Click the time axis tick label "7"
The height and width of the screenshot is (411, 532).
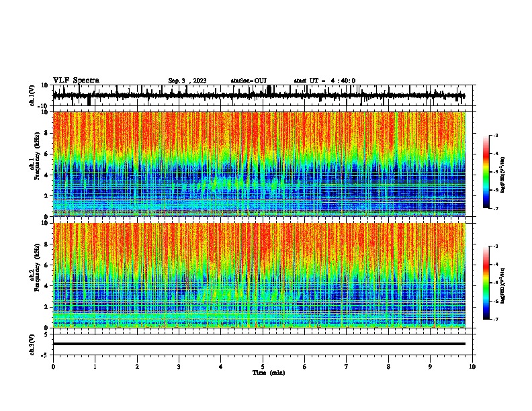pos(347,367)
